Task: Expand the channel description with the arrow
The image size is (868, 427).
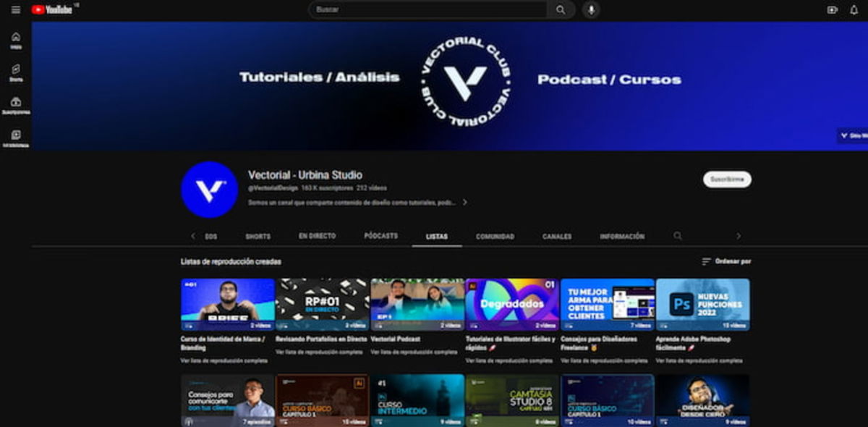Action: point(465,203)
